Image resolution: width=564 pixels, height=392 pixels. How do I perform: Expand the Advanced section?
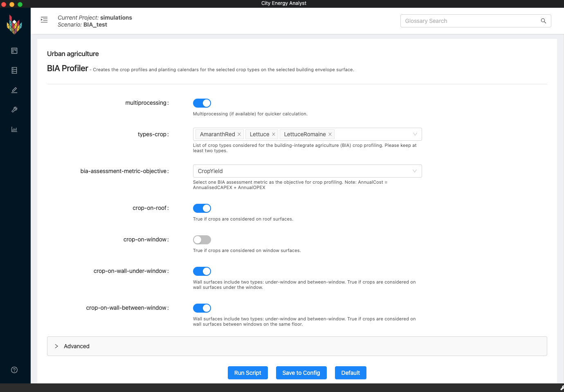pyautogui.click(x=297, y=346)
